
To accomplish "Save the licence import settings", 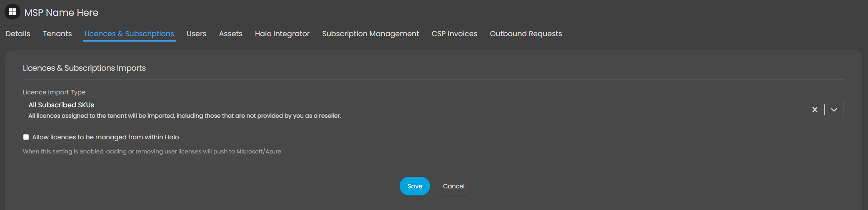I will [x=415, y=186].
